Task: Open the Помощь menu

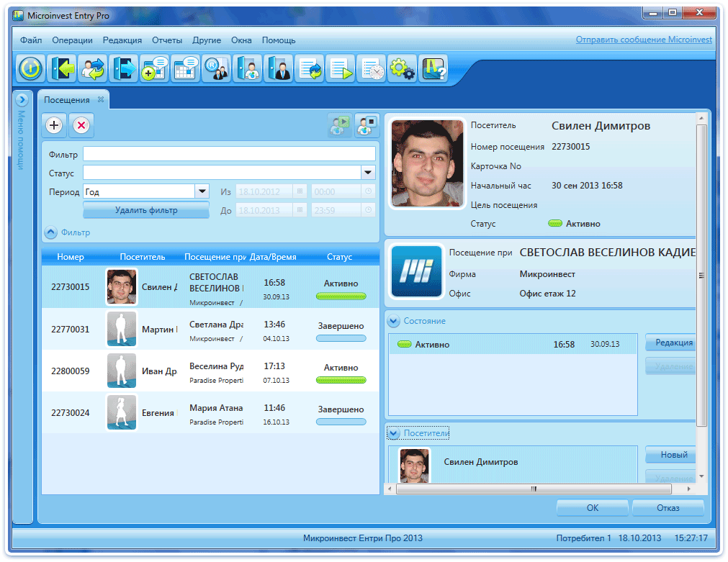Action: tap(279, 40)
